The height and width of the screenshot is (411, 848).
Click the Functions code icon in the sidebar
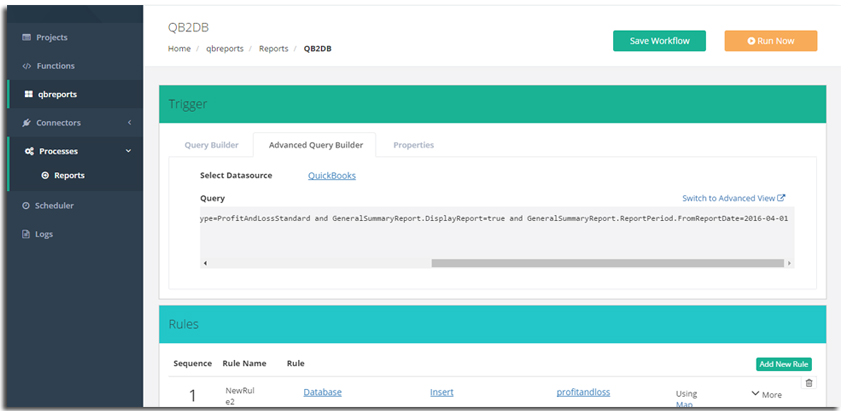point(27,66)
